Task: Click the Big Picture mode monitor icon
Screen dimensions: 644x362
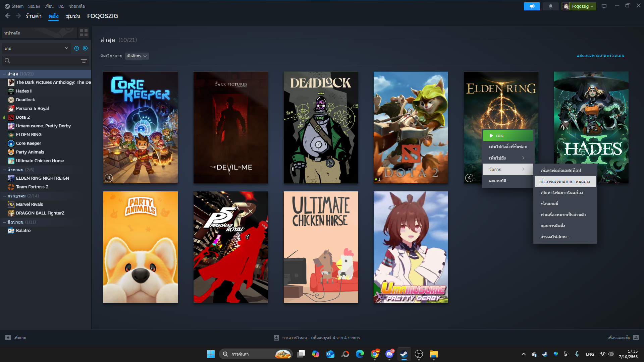Action: pos(604,6)
